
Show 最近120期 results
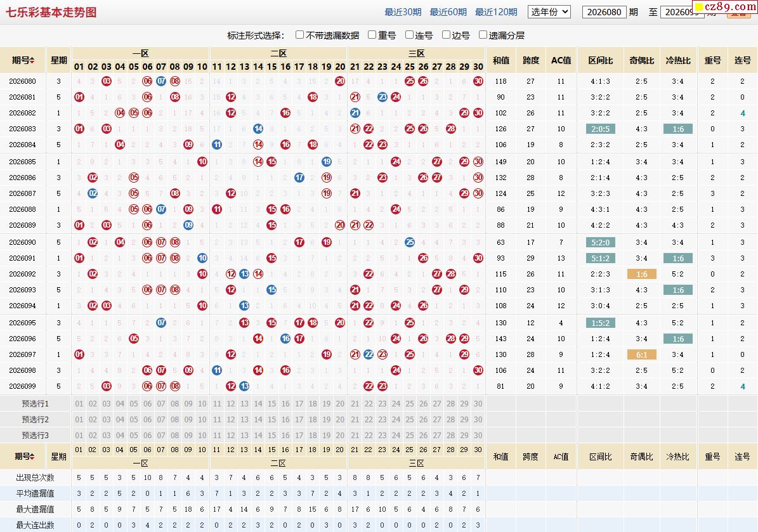pyautogui.click(x=496, y=12)
